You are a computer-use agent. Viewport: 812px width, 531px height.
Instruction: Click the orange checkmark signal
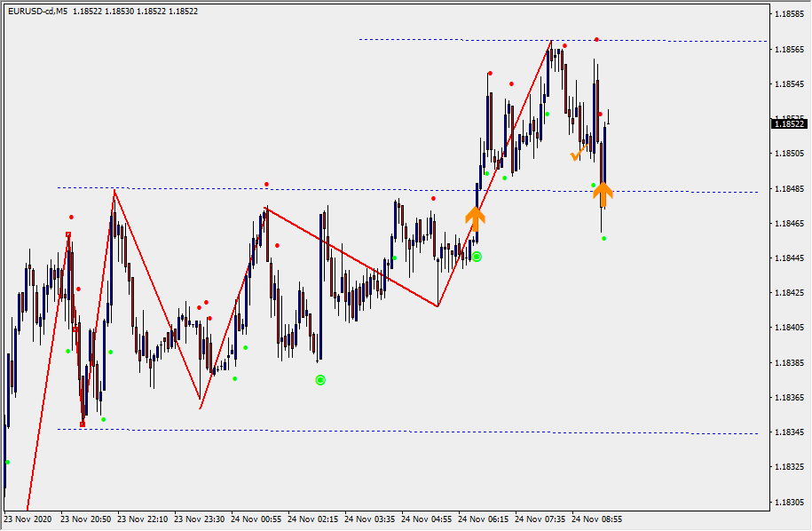(576, 155)
